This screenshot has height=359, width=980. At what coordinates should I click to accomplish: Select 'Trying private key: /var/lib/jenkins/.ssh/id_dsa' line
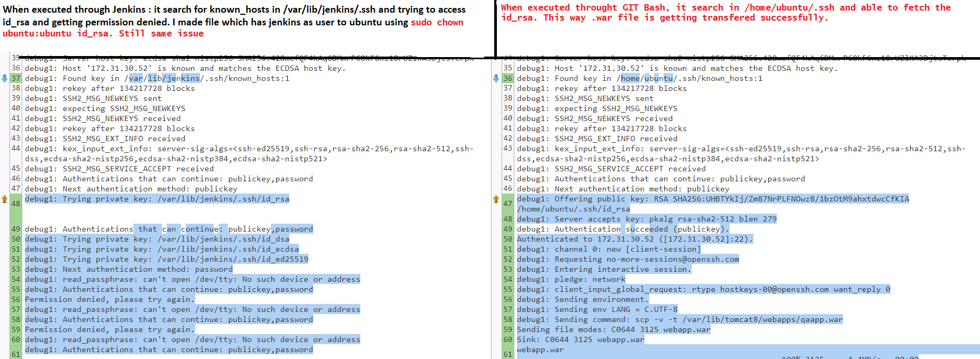coord(157,239)
